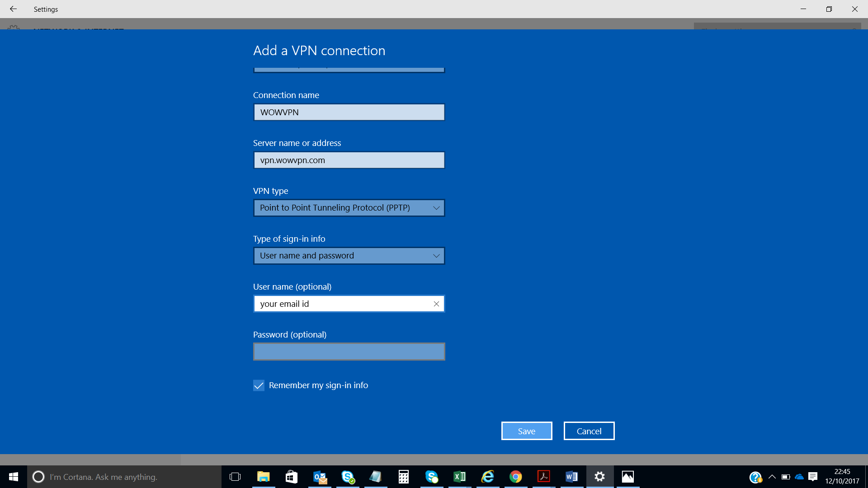The height and width of the screenshot is (488, 868).
Task: Restore down the Settings window
Action: tap(829, 9)
